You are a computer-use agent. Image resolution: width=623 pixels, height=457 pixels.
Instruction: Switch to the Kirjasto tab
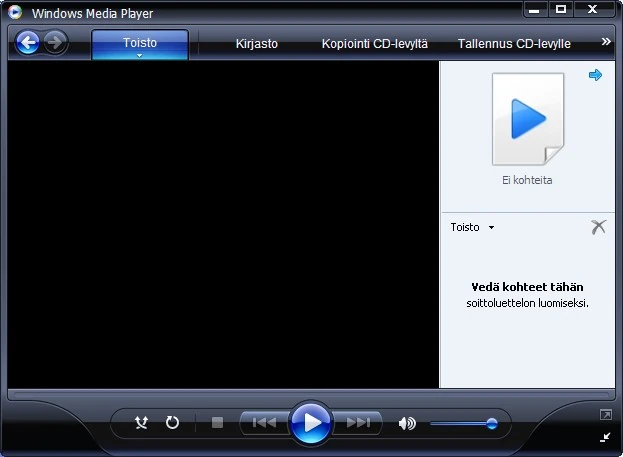pyautogui.click(x=257, y=43)
